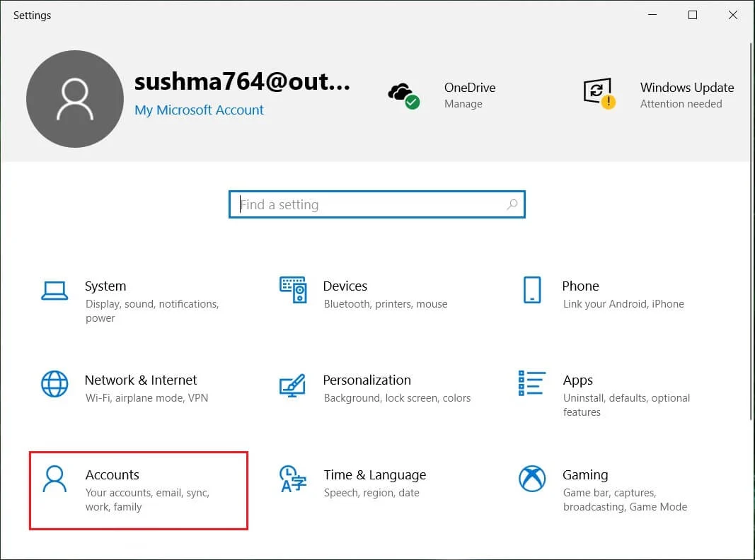Open the Accounts person icon
The image size is (755, 560).
pos(54,479)
